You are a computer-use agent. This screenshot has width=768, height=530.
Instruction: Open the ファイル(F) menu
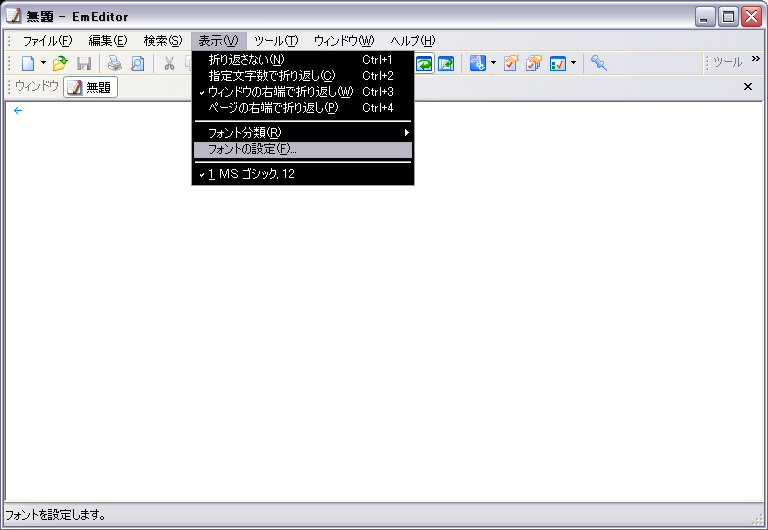pyautogui.click(x=48, y=41)
